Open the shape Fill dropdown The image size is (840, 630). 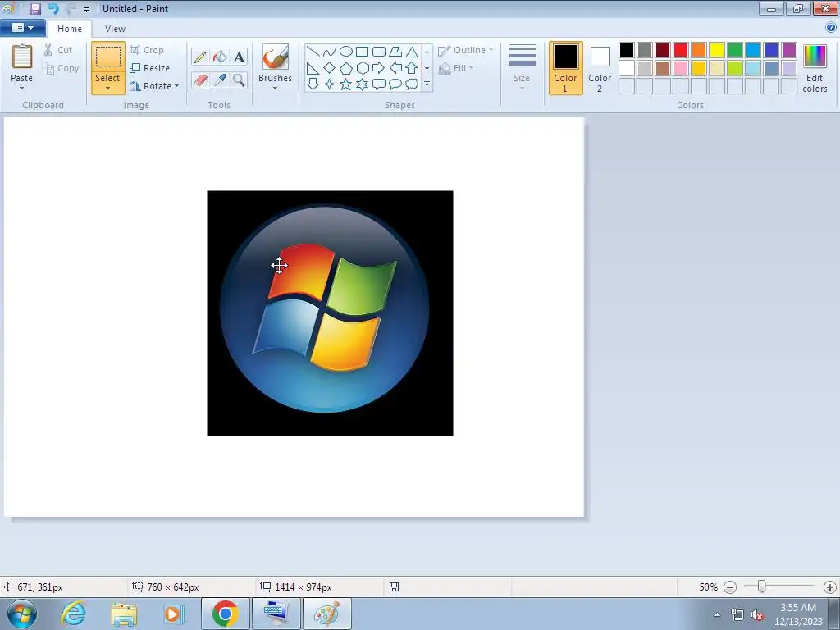pyautogui.click(x=456, y=68)
